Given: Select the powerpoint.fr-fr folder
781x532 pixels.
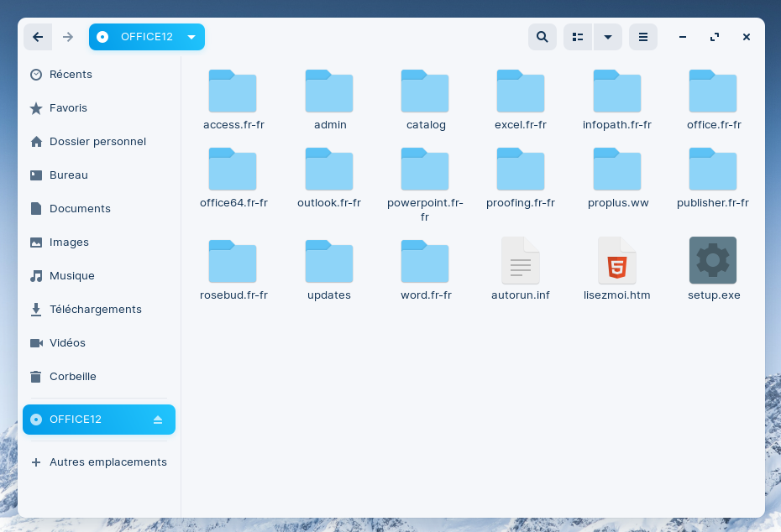Looking at the screenshot, I should click(426, 185).
